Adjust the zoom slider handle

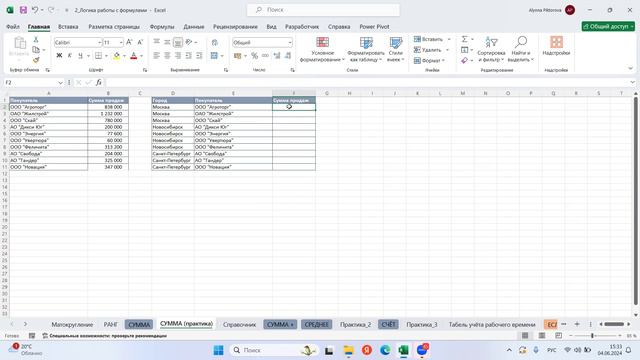point(592,336)
